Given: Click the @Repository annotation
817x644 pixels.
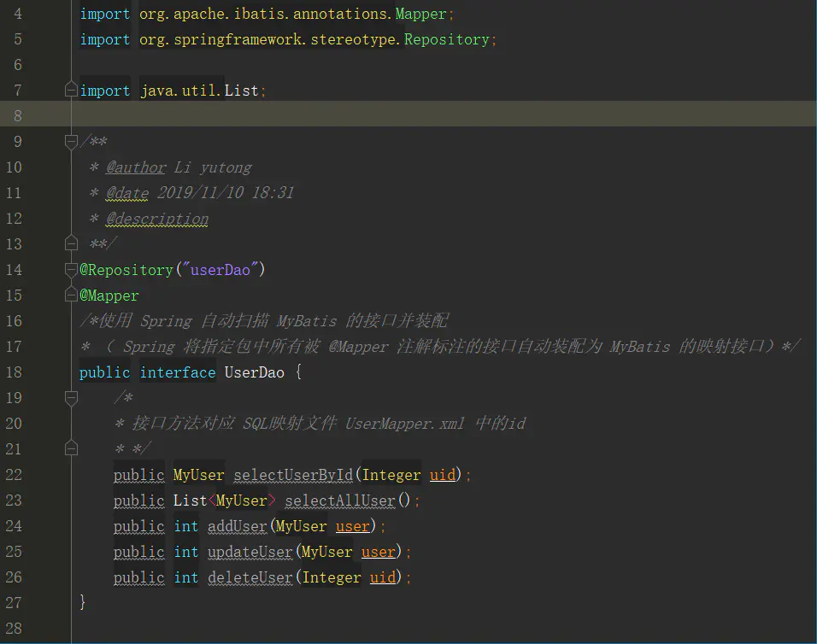Looking at the screenshot, I should (126, 270).
